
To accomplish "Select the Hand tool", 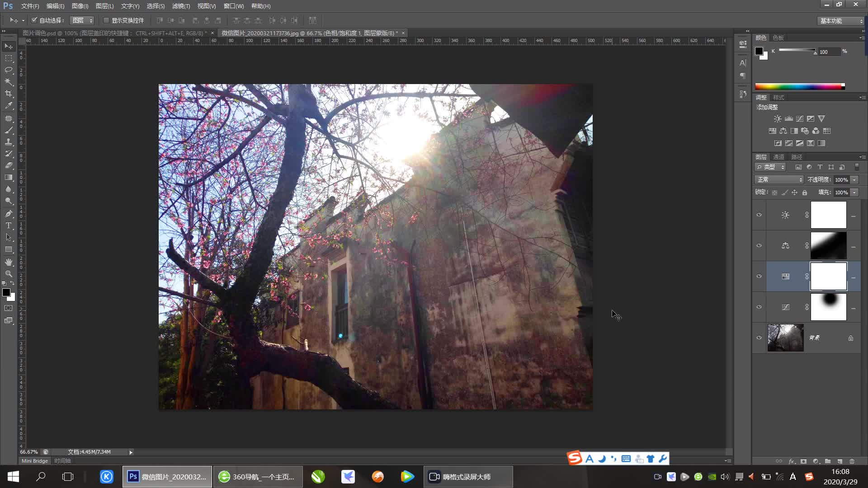I will (x=9, y=262).
